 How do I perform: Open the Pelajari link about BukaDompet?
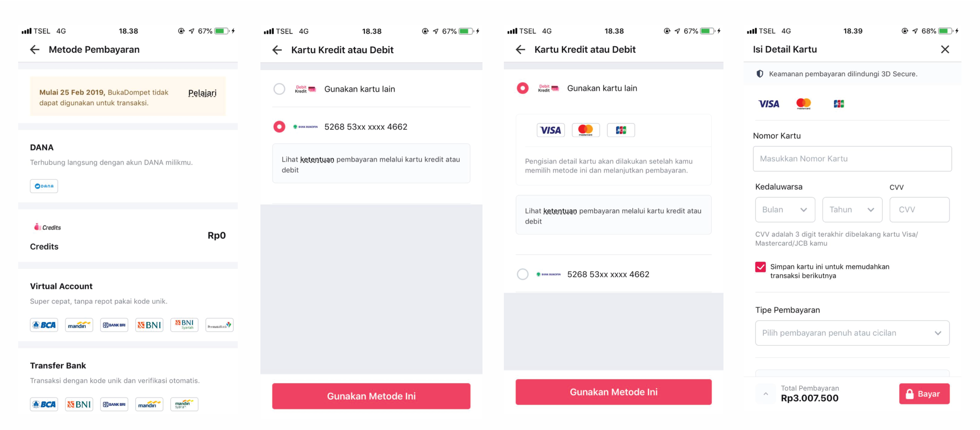point(202,93)
